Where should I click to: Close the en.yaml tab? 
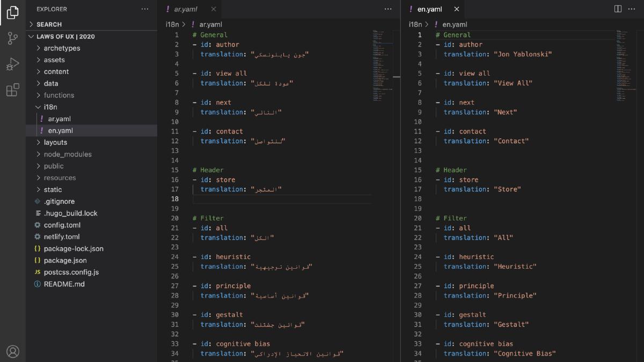coord(457,9)
